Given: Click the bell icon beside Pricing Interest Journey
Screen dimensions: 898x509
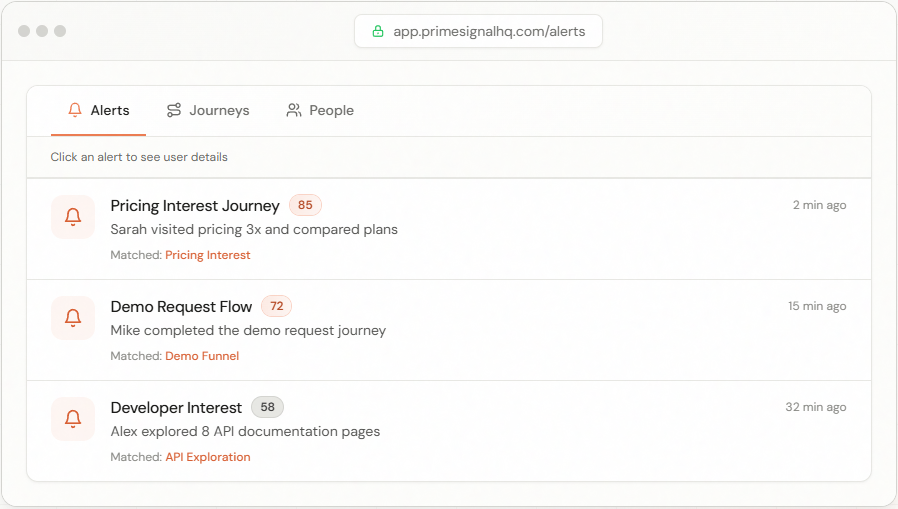Looking at the screenshot, I should 73,217.
